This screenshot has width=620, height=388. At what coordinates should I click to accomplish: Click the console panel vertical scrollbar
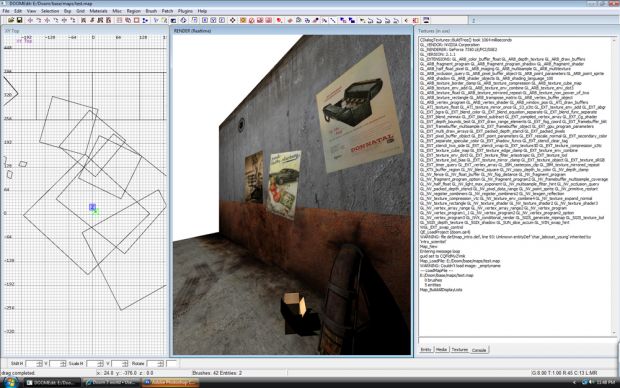click(x=614, y=187)
